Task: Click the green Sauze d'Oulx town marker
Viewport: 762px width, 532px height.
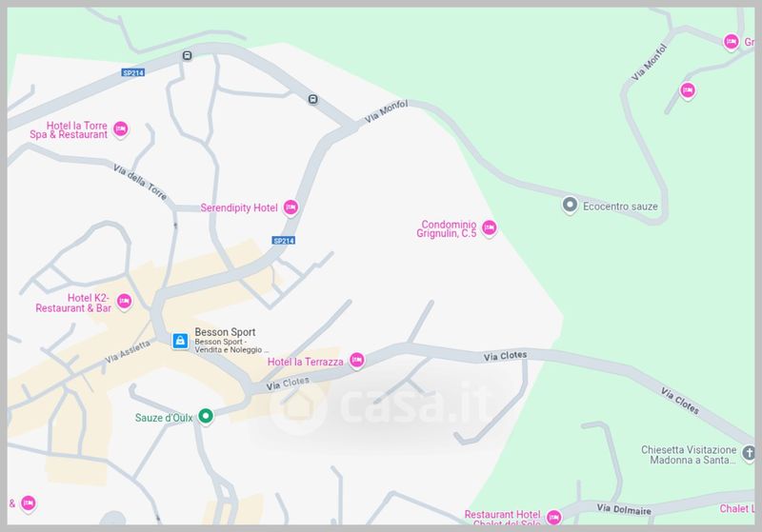Action: pos(206,416)
